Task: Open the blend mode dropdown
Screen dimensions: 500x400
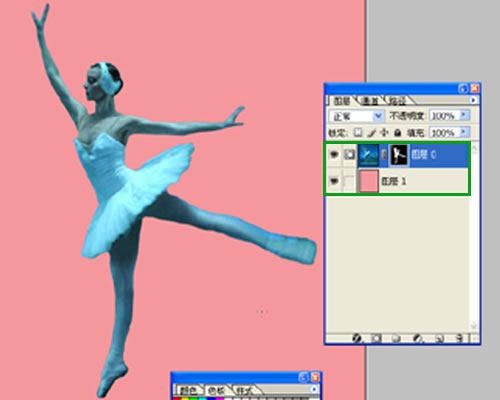Action: tap(356, 116)
